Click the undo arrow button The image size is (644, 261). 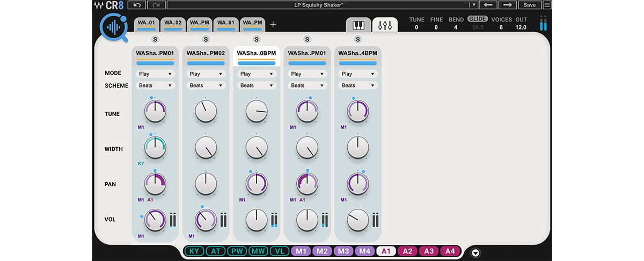click(x=136, y=5)
